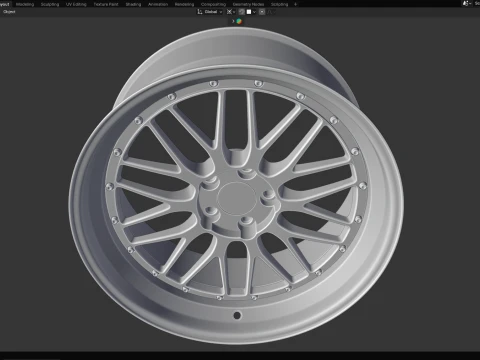Click the colorful sphere icon under the header
This screenshot has width=480, height=360.
[239, 21]
